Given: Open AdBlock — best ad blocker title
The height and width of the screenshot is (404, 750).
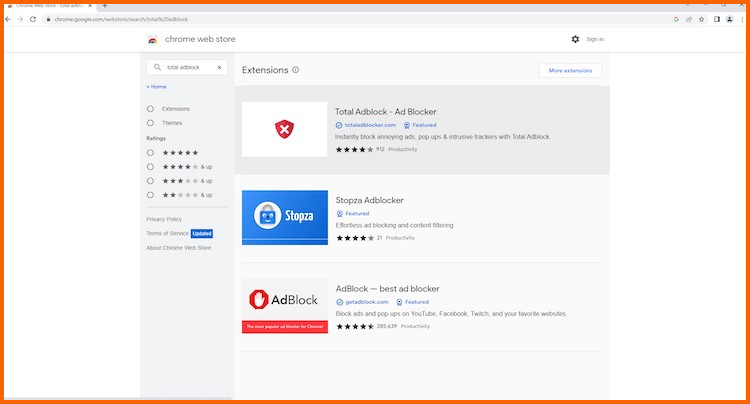Looking at the screenshot, I should pyautogui.click(x=387, y=289).
